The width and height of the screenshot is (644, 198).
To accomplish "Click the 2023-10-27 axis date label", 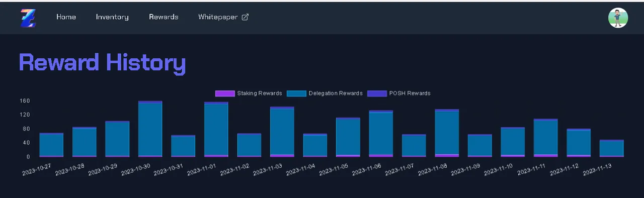I will coord(36,169).
